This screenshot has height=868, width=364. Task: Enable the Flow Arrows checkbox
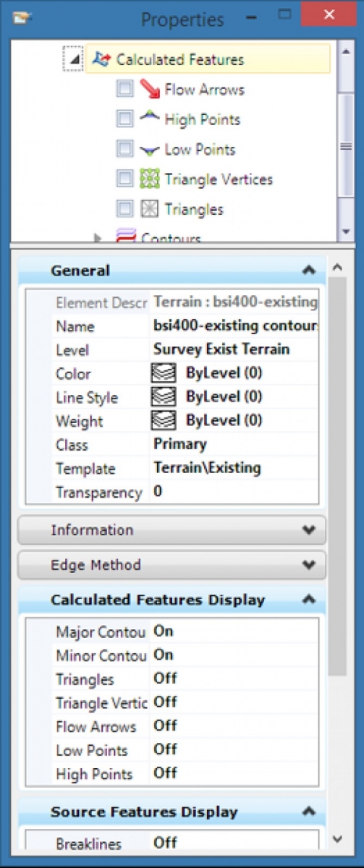tap(124, 89)
